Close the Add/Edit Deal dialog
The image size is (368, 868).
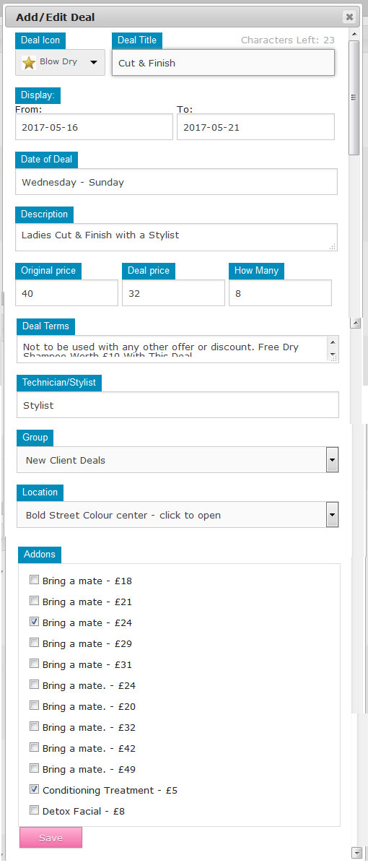349,16
